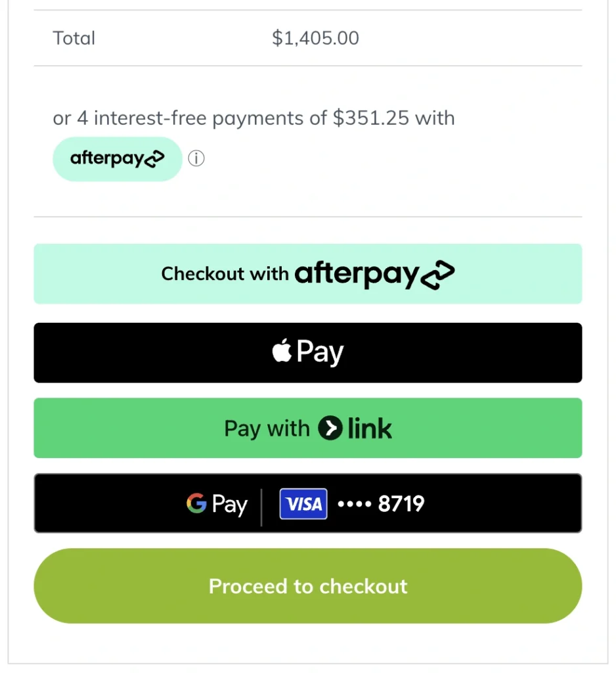The width and height of the screenshot is (616, 673).
Task: Click the info icon beside Afterpay badge
Action: pyautogui.click(x=196, y=159)
